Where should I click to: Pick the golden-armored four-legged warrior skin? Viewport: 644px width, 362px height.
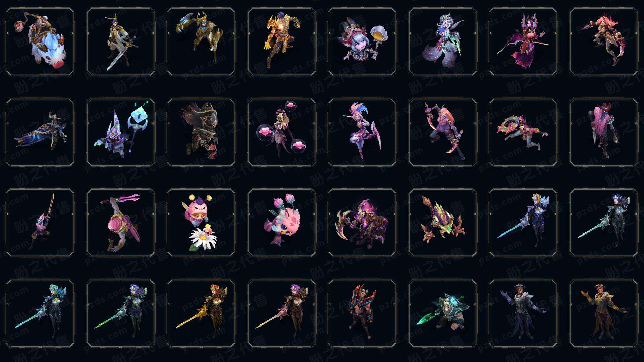pyautogui.click(x=201, y=42)
